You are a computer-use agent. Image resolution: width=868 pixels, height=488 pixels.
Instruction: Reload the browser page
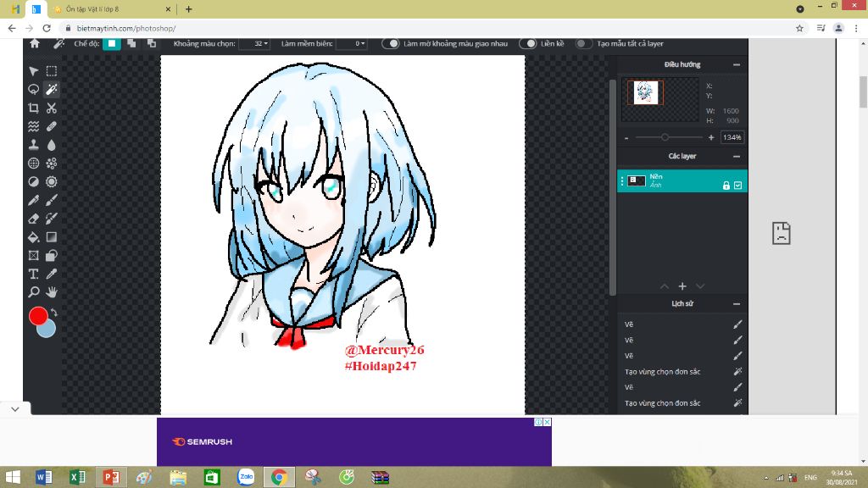[x=47, y=28]
